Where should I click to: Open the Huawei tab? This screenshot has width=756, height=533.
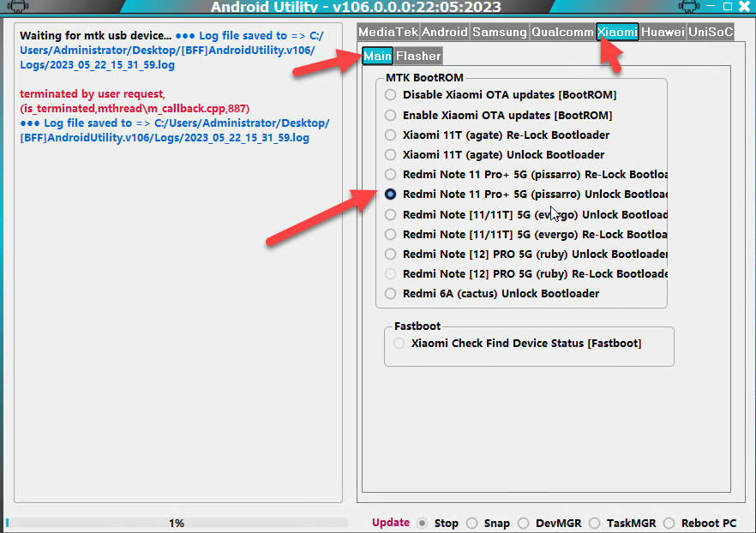point(663,33)
